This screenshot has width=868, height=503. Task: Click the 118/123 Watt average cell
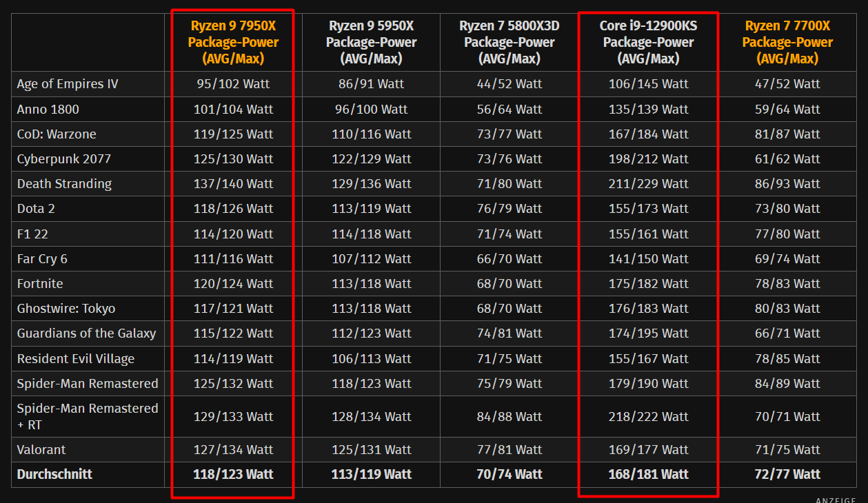tap(233, 474)
